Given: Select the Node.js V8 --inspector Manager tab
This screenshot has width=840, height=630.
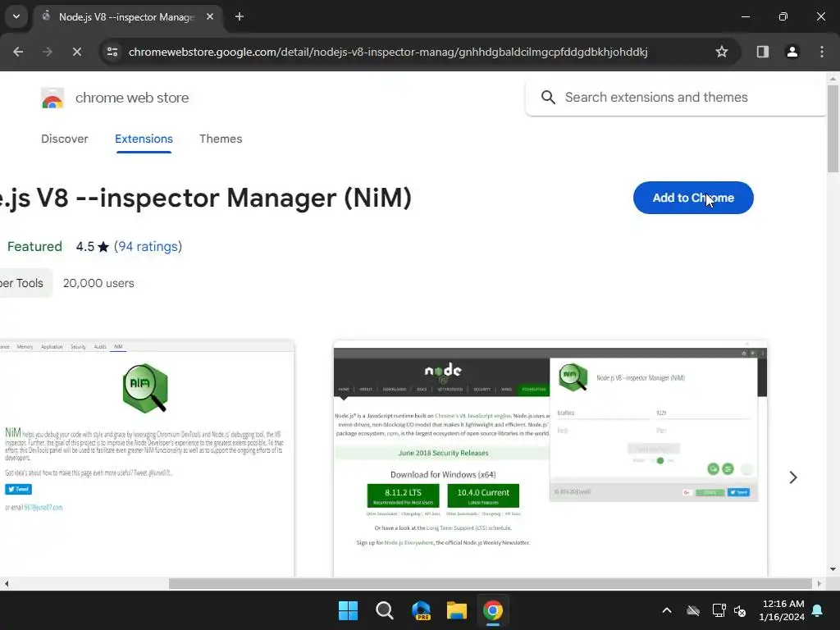Looking at the screenshot, I should [x=126, y=16].
